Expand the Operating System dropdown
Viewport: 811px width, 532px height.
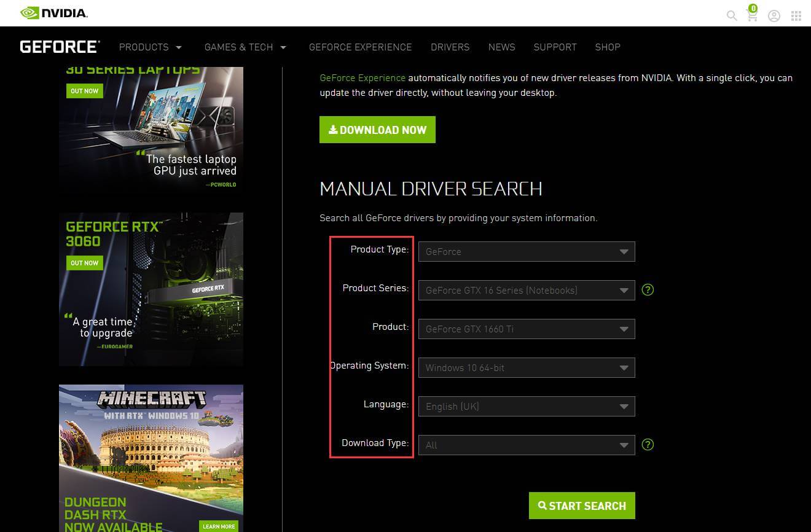point(527,367)
